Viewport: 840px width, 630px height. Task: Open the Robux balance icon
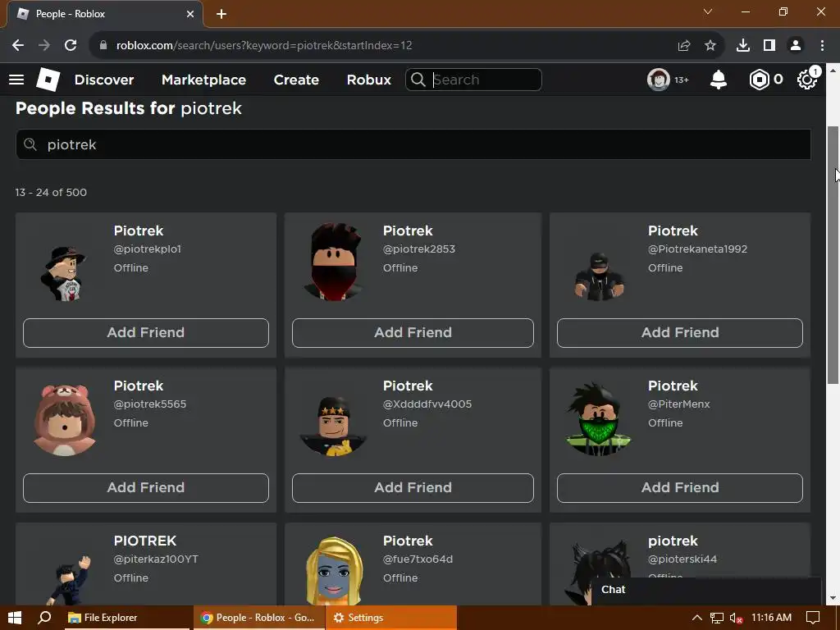pyautogui.click(x=759, y=80)
